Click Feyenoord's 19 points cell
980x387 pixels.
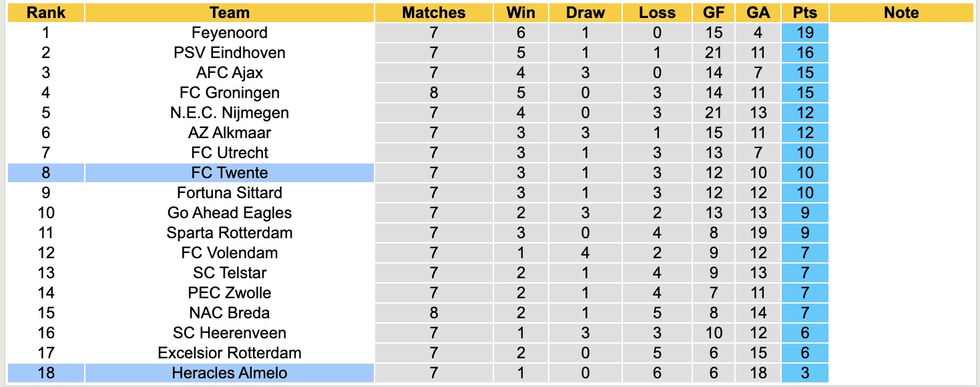pyautogui.click(x=804, y=33)
